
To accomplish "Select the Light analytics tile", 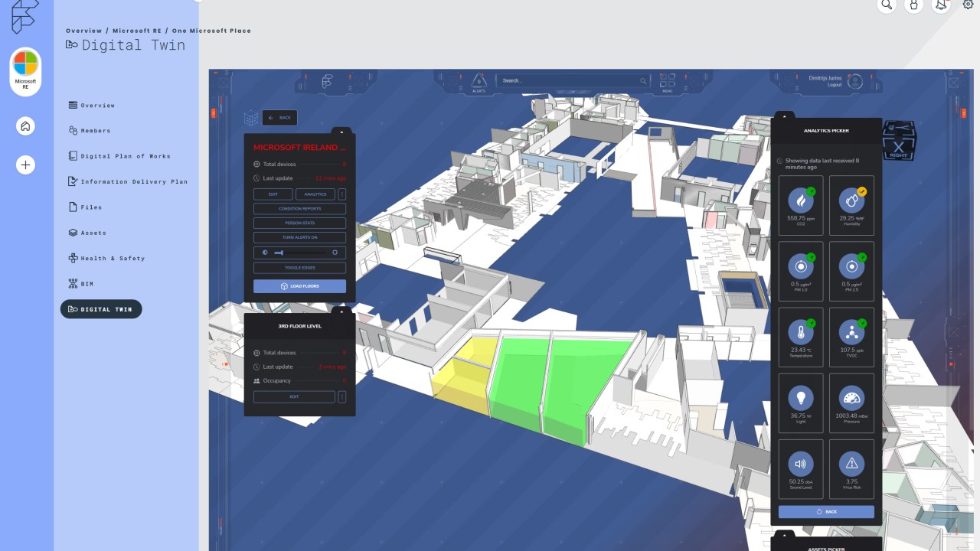I will coord(801,402).
